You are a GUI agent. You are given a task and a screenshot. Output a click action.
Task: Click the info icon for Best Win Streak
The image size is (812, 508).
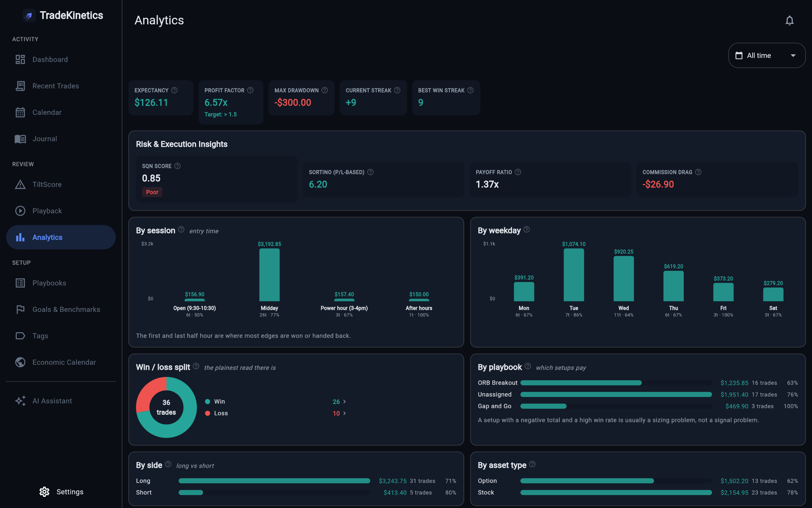pos(470,90)
